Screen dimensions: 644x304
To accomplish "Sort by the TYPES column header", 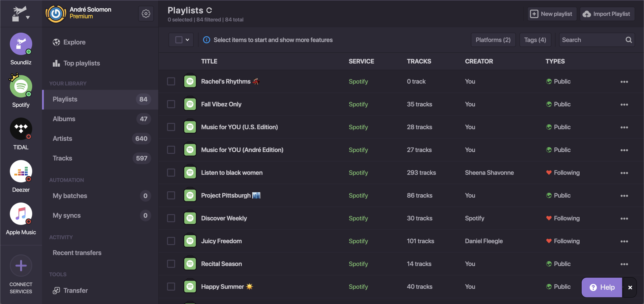I will tap(555, 61).
